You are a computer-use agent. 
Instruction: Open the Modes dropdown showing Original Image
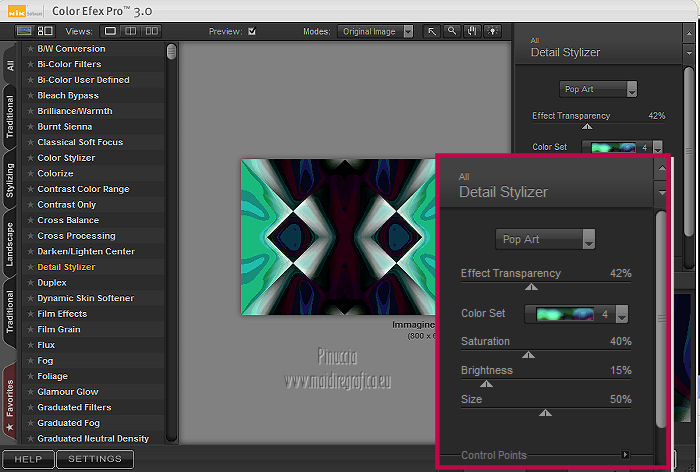378,31
